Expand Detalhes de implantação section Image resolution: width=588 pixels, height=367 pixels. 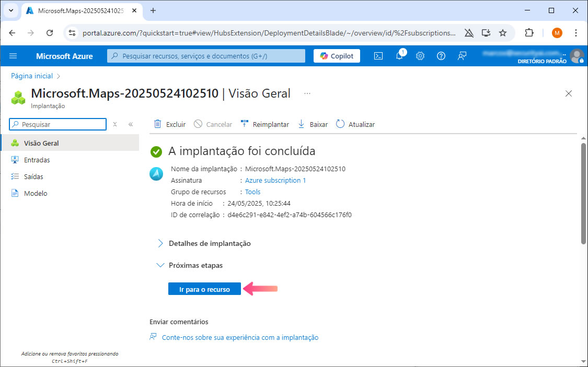click(204, 243)
